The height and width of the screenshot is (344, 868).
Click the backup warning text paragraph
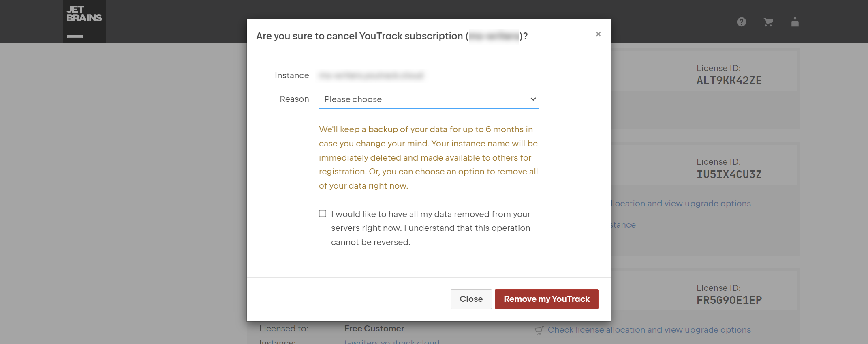(x=428, y=157)
